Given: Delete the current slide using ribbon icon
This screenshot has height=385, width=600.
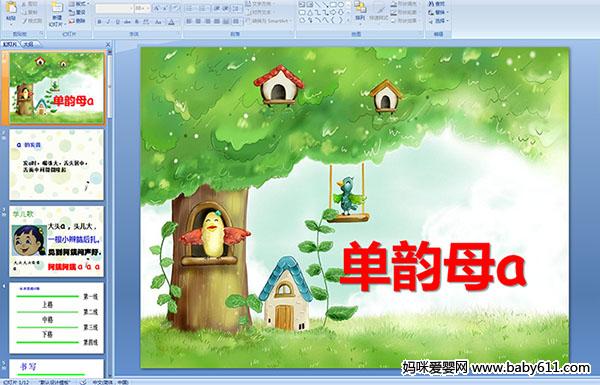Looking at the screenshot, I should coord(77,21).
